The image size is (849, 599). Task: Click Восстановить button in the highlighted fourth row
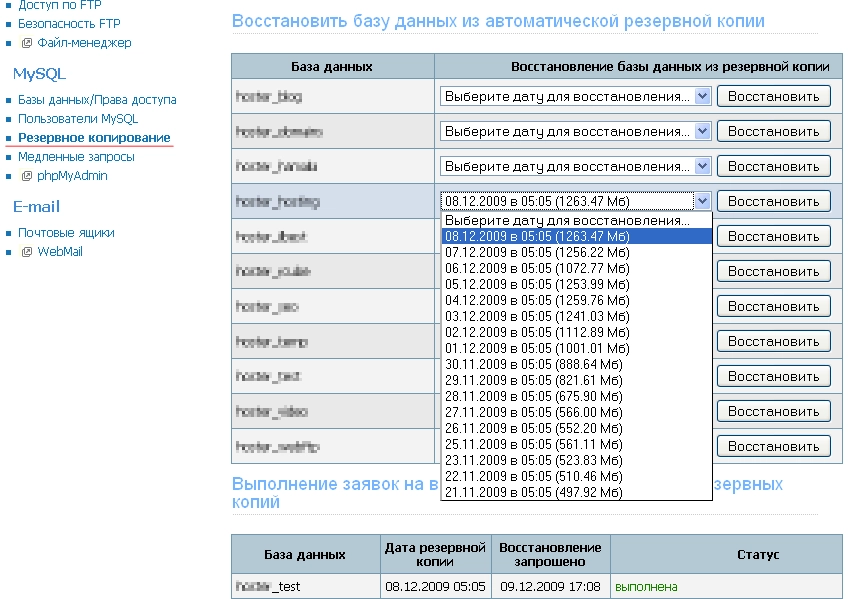pyautogui.click(x=774, y=201)
